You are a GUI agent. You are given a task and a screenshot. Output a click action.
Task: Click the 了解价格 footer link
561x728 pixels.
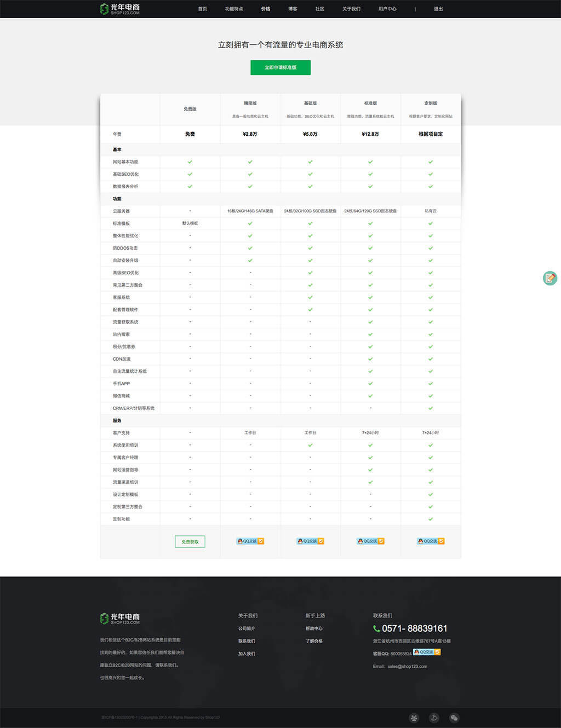coord(314,641)
